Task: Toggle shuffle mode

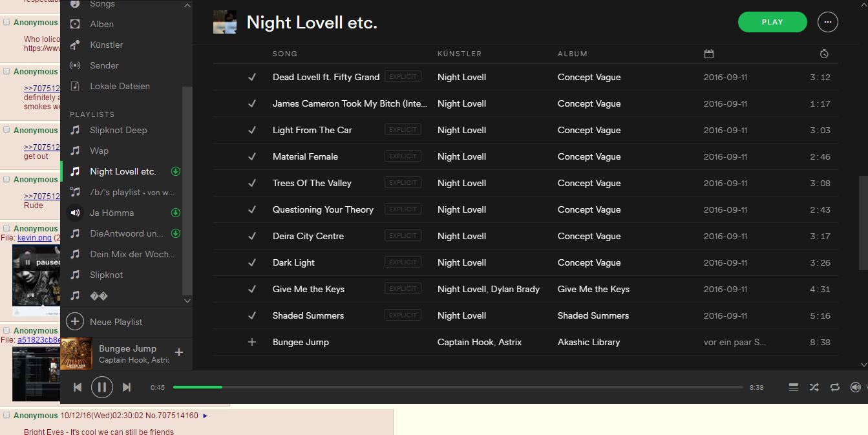Action: point(814,387)
